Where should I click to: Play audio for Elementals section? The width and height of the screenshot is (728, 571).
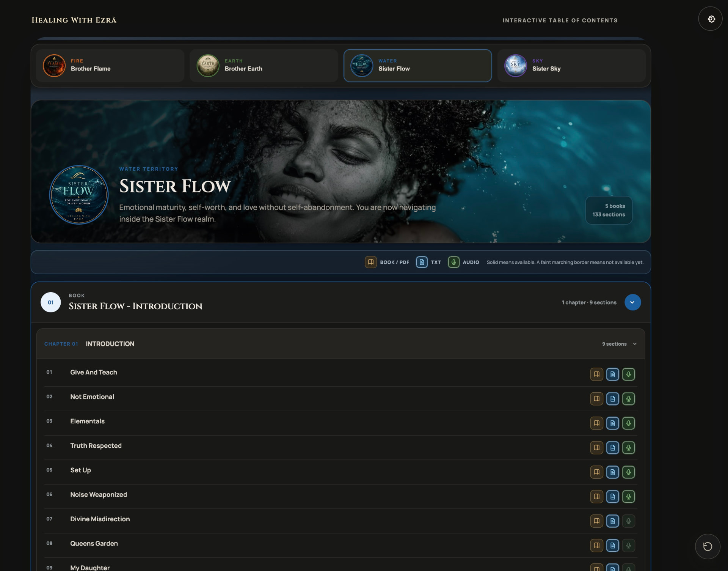coord(628,423)
